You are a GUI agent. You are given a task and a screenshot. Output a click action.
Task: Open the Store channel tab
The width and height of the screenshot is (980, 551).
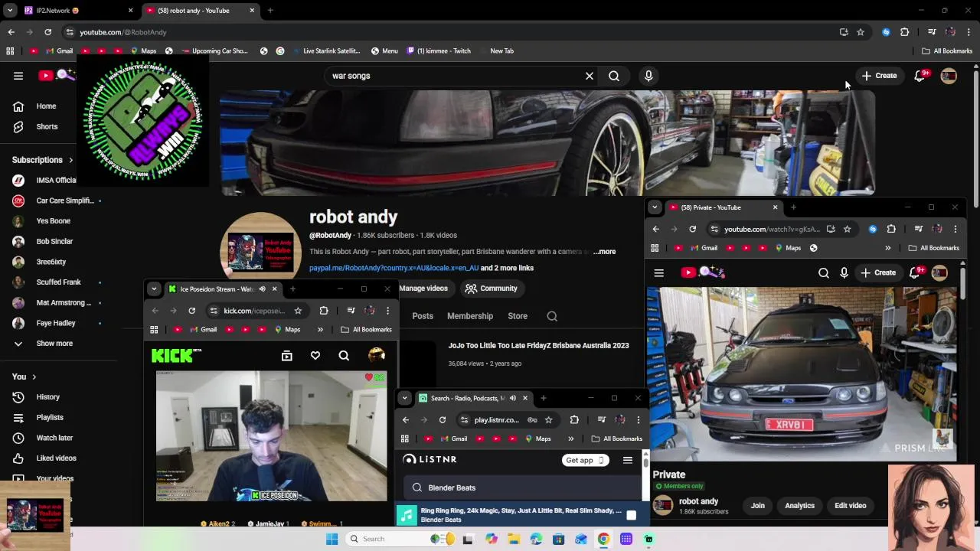click(x=518, y=316)
